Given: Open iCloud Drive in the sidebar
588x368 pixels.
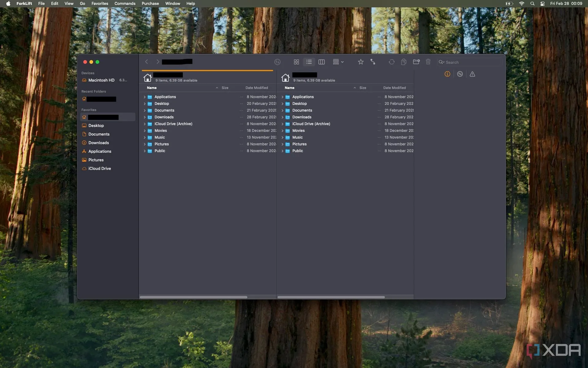Looking at the screenshot, I should tap(108, 168).
